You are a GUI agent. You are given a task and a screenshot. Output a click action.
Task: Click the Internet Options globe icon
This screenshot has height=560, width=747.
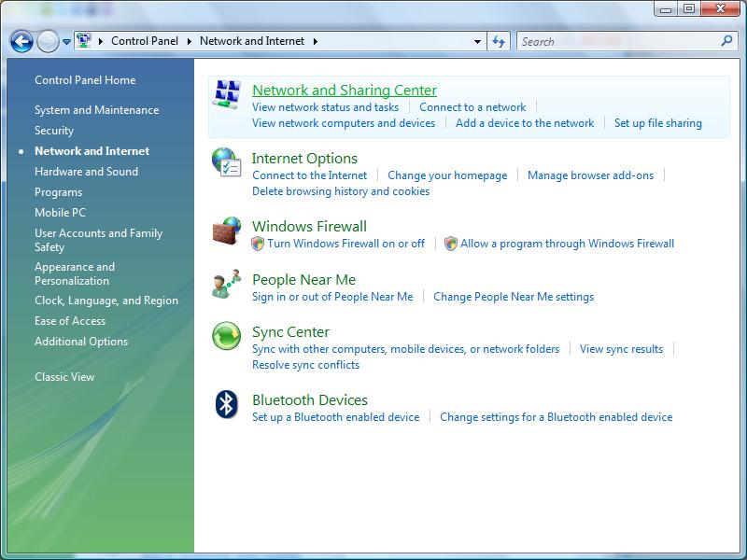[x=227, y=162]
